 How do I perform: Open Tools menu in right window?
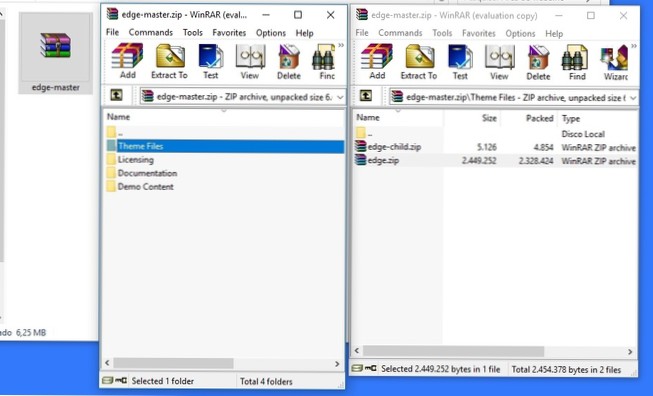pyautogui.click(x=442, y=33)
